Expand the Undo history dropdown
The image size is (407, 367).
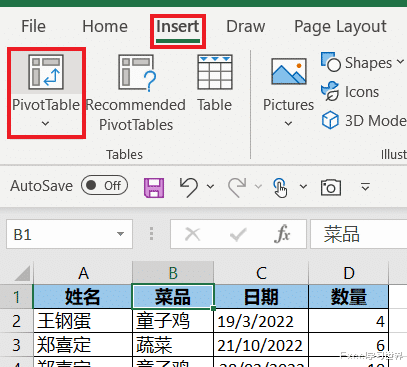[210, 186]
